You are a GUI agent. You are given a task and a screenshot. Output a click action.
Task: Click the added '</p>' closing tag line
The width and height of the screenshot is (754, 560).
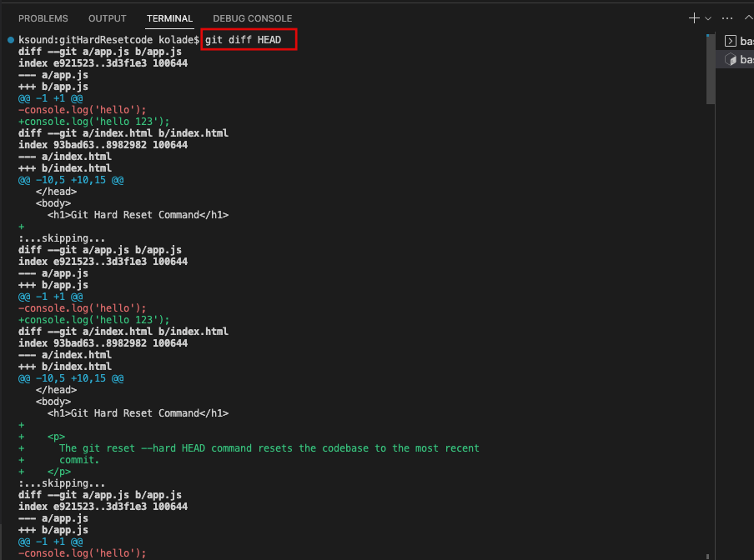[58, 472]
